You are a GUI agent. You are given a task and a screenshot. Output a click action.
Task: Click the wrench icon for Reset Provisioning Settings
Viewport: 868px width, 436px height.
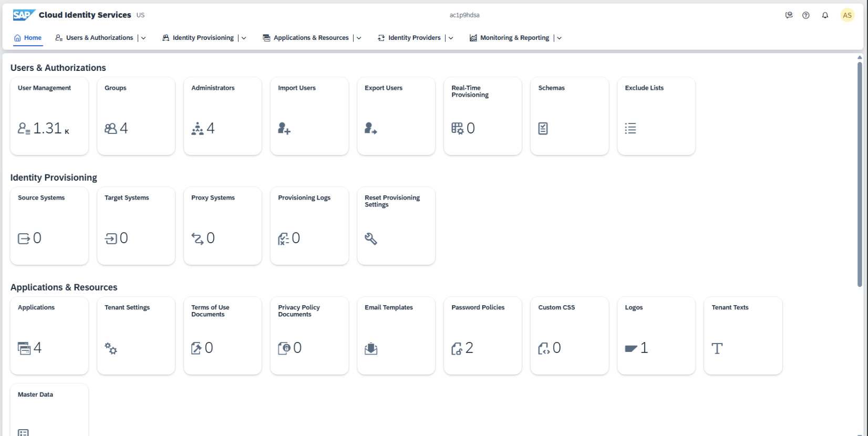pos(371,238)
